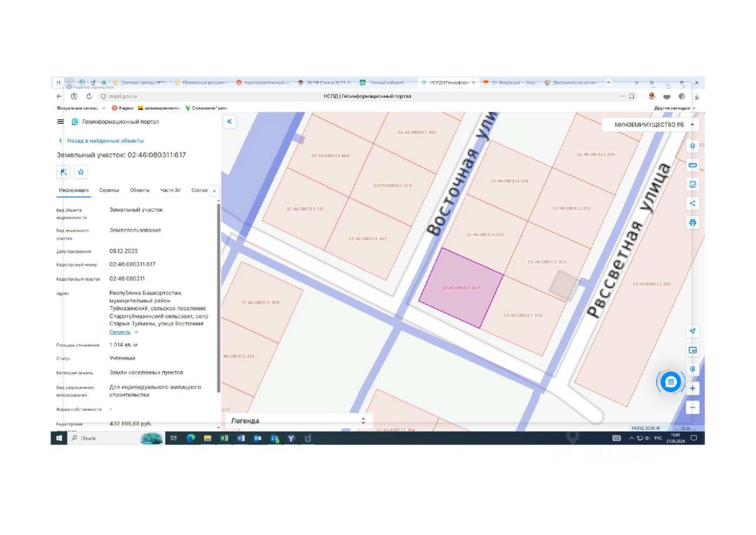Collapse the address with Свернуть
756x535 pixels.
click(124, 332)
